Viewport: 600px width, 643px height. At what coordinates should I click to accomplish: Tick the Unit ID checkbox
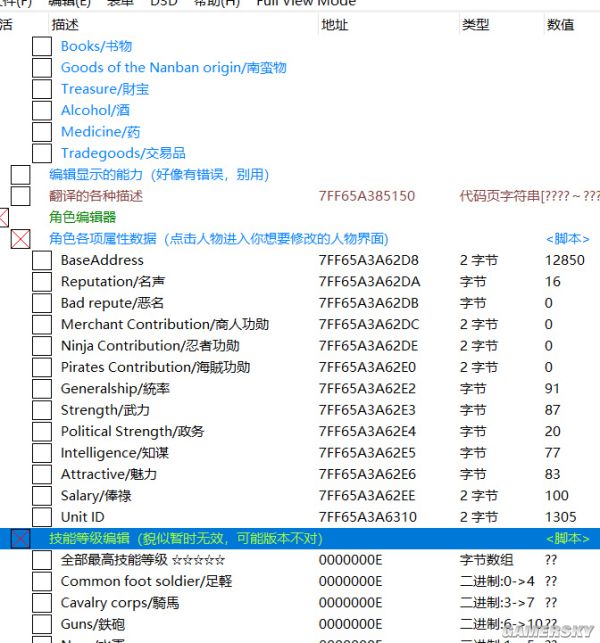(x=42, y=518)
